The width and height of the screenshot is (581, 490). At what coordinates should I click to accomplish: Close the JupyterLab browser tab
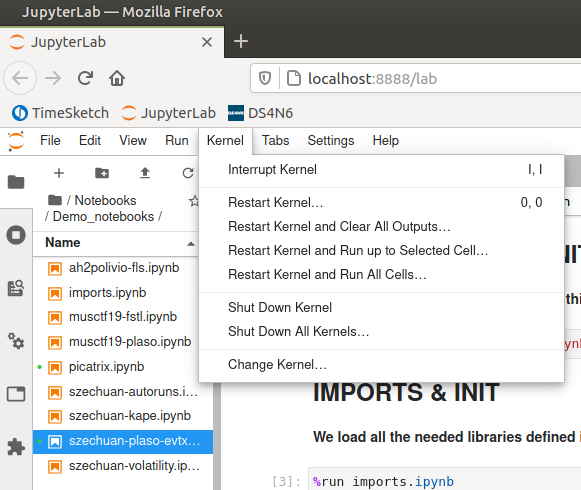[207, 42]
